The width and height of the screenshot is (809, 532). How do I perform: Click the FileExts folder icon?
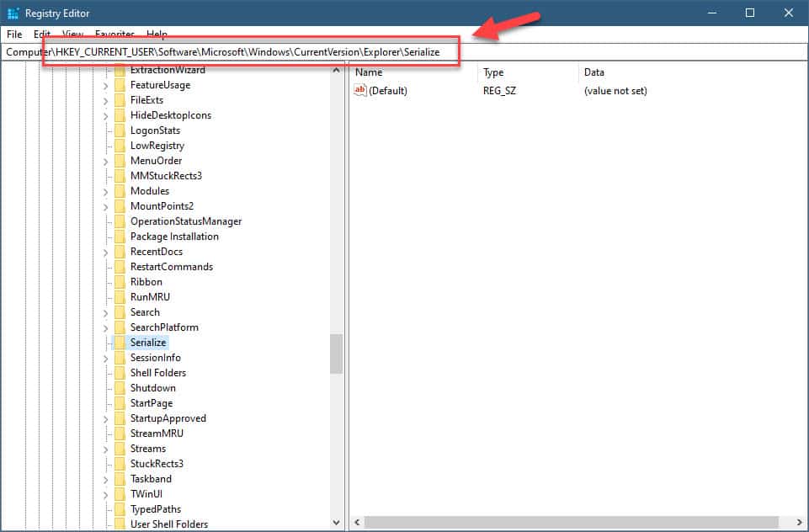tap(120, 100)
